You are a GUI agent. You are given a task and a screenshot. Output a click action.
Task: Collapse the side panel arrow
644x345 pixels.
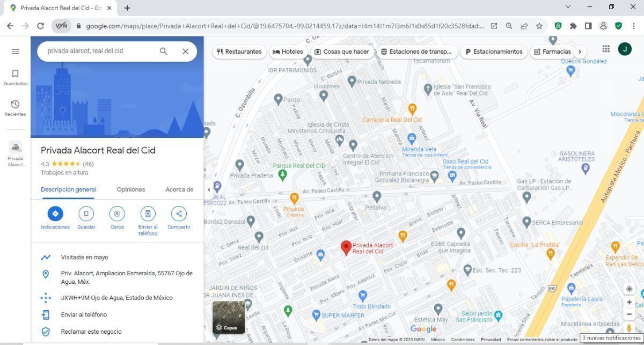click(x=209, y=189)
